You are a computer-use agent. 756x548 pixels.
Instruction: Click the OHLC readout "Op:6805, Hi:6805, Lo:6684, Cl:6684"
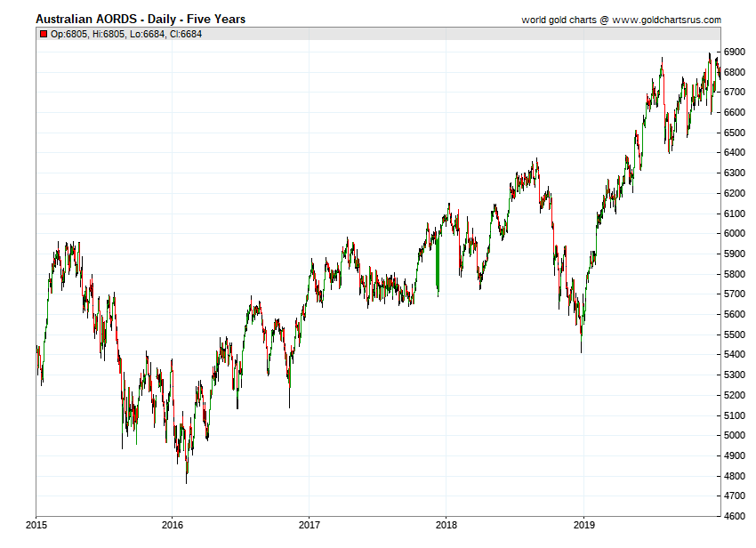click(125, 34)
